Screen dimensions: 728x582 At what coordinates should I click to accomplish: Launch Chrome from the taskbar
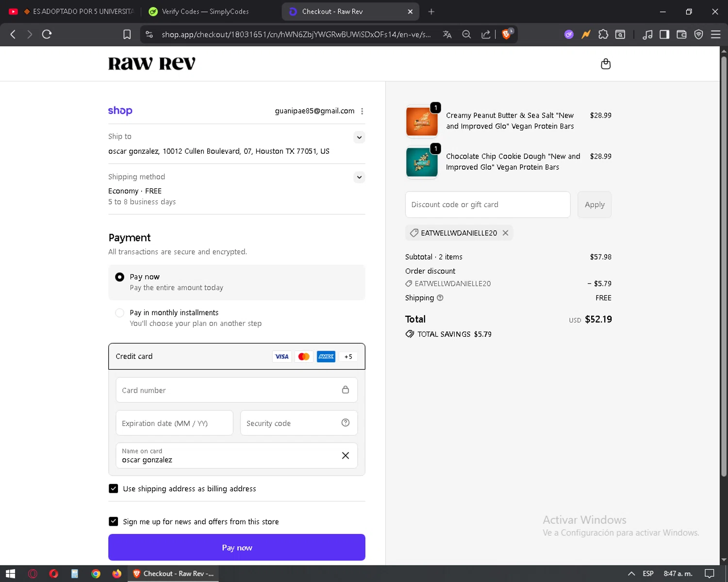click(x=96, y=574)
